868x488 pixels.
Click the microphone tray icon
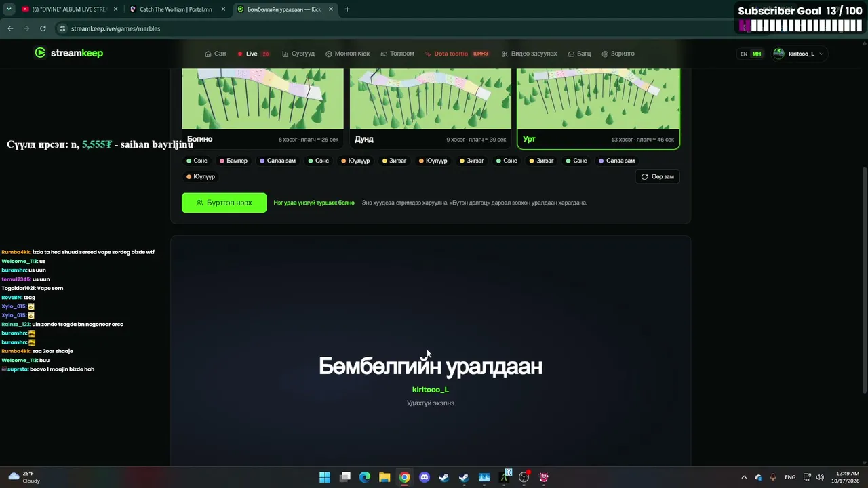pyautogui.click(x=773, y=477)
